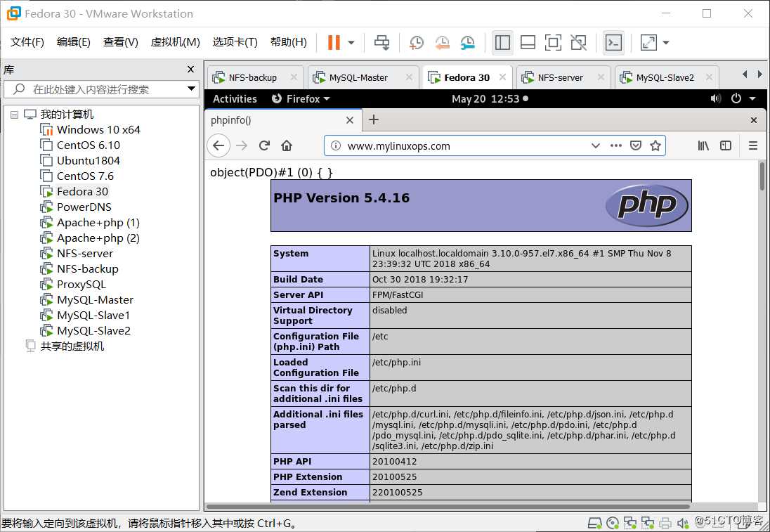The width and height of the screenshot is (770, 532).
Task: Toggle the thumbnail bar view icon
Action: pyautogui.click(x=528, y=42)
